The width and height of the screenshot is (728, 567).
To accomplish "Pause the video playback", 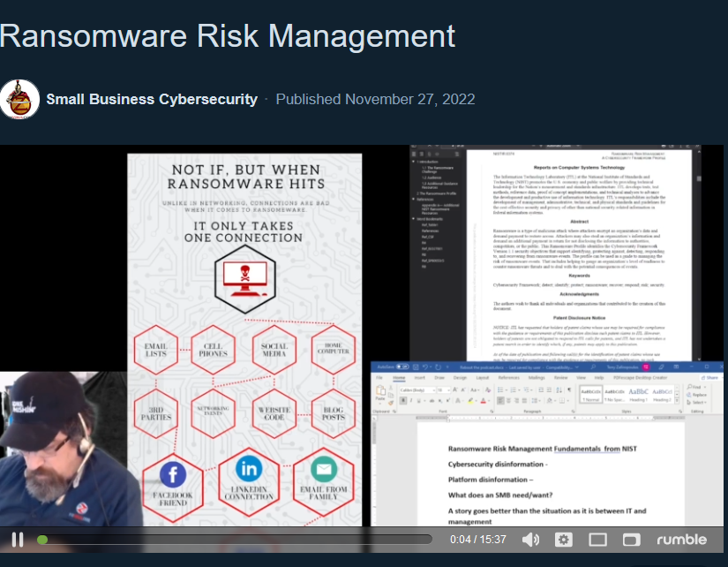I will pos(18,540).
